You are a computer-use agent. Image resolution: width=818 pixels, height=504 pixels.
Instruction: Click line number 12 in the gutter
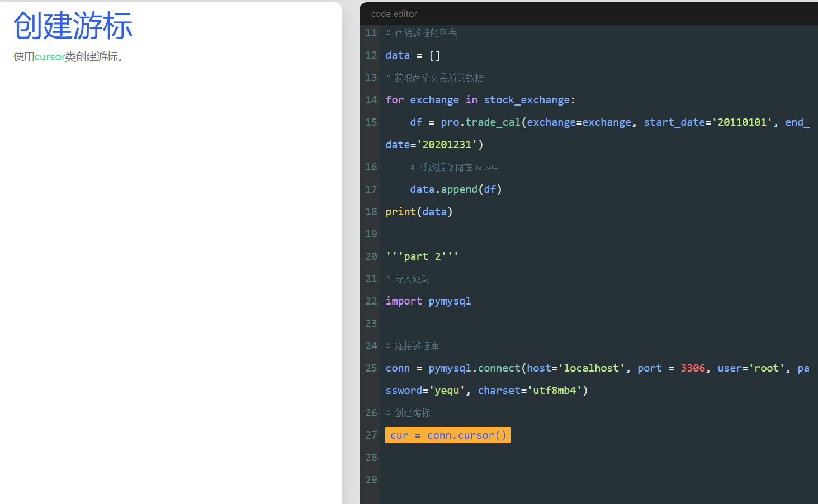[x=371, y=55]
